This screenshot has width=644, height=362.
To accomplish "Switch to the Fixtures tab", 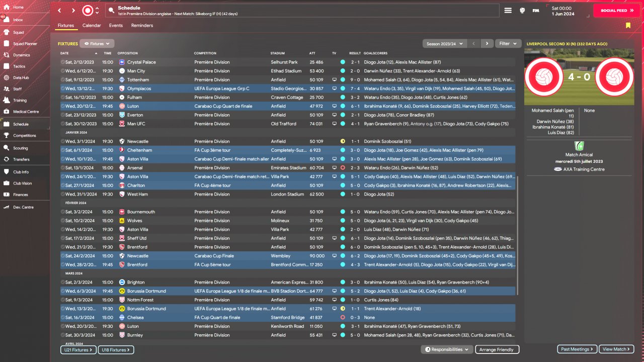I will tap(66, 25).
